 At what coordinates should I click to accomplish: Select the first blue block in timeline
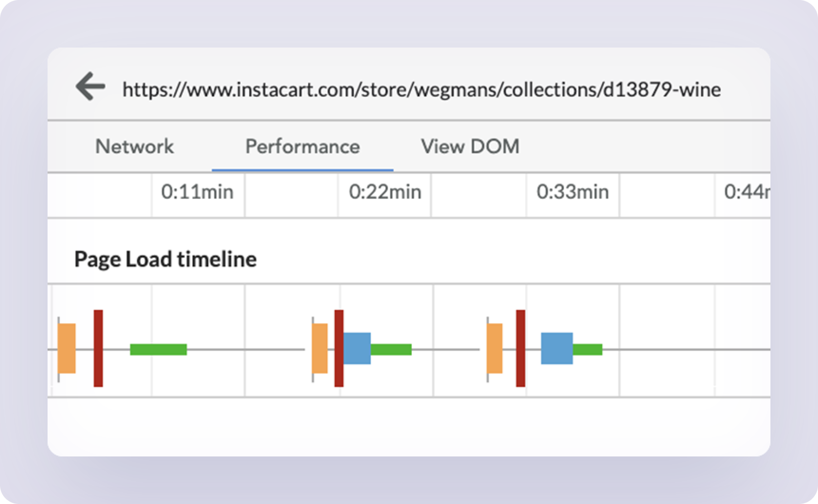coord(357,349)
